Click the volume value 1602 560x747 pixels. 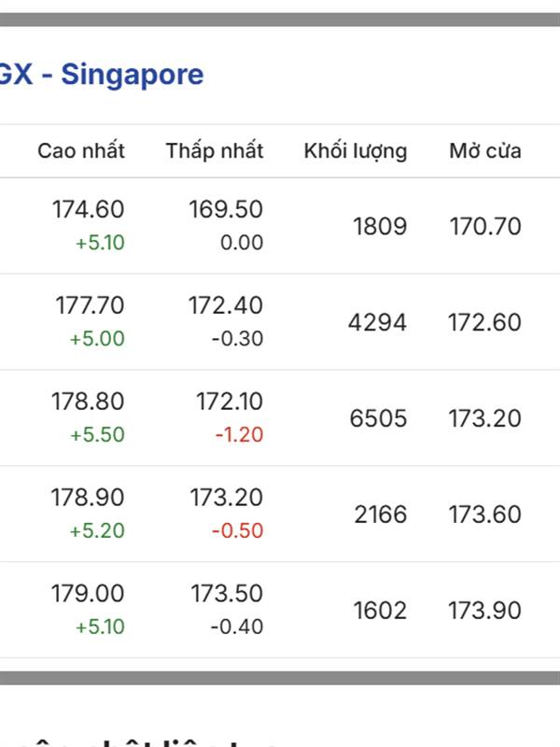tap(380, 611)
